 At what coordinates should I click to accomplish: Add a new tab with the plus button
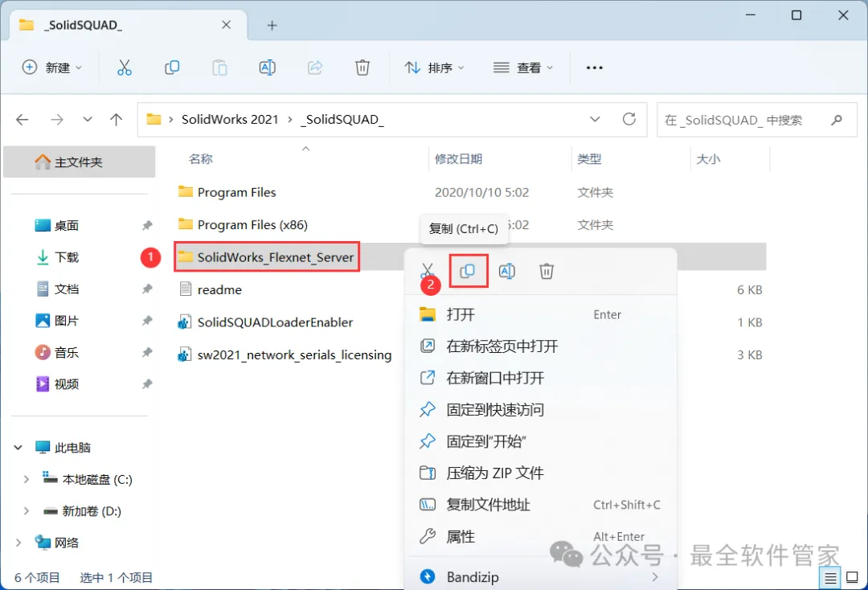pos(272,26)
